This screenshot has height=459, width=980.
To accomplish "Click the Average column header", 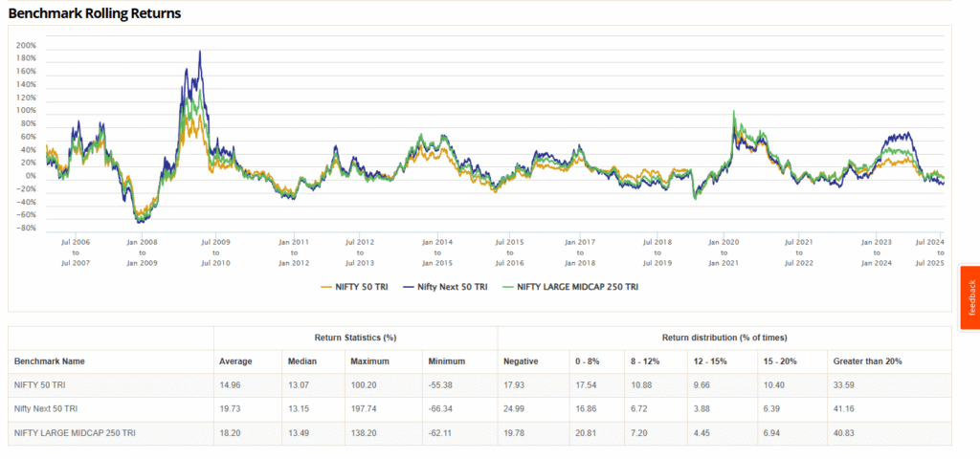I will (x=235, y=361).
